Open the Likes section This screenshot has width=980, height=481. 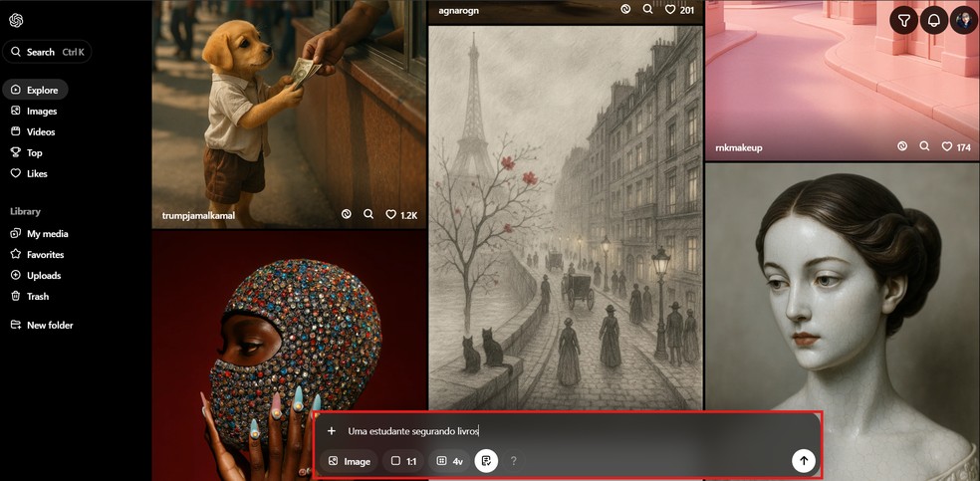(29, 173)
